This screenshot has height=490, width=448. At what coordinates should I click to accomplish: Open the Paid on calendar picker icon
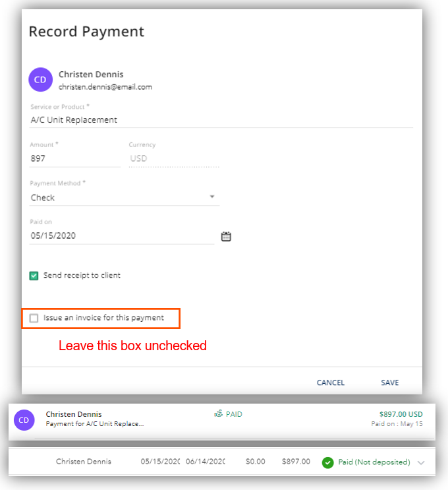(x=226, y=237)
